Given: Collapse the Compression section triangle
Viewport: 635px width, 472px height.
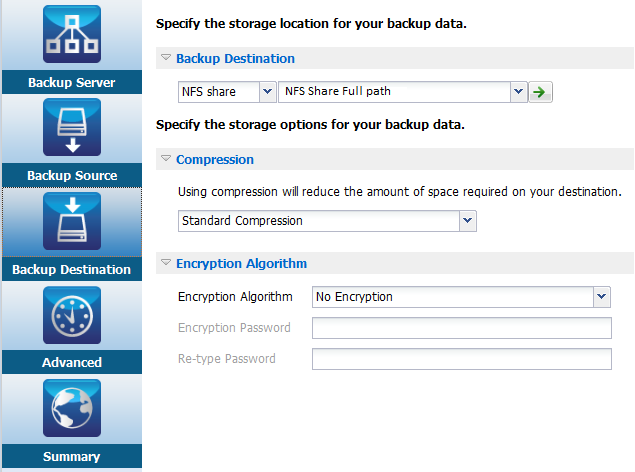Looking at the screenshot, I should 166,159.
